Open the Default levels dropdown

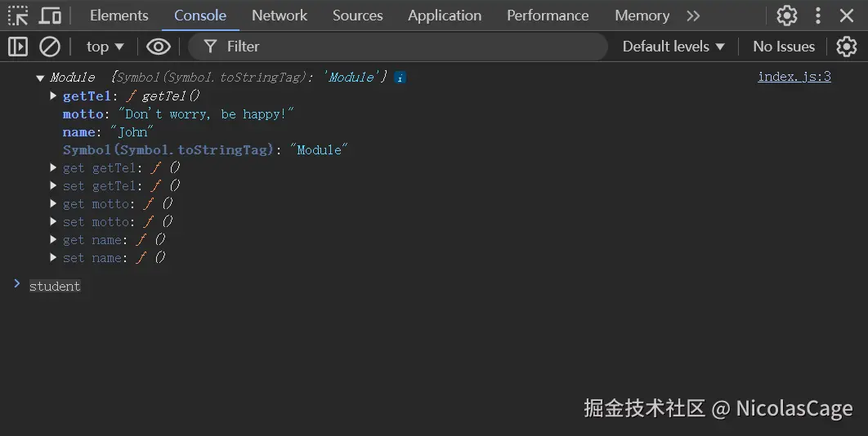tap(673, 47)
